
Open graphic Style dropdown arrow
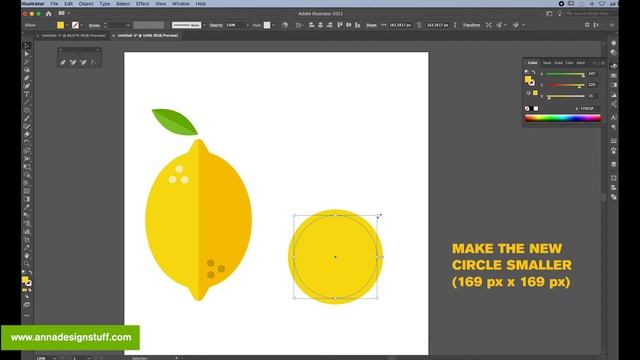273,25
